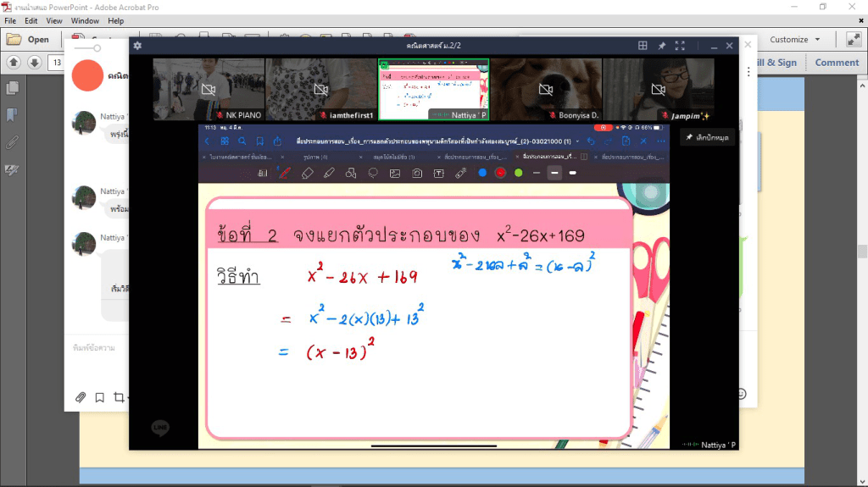Click the chat message input field
This screenshot has height=487, width=868.
click(x=95, y=348)
